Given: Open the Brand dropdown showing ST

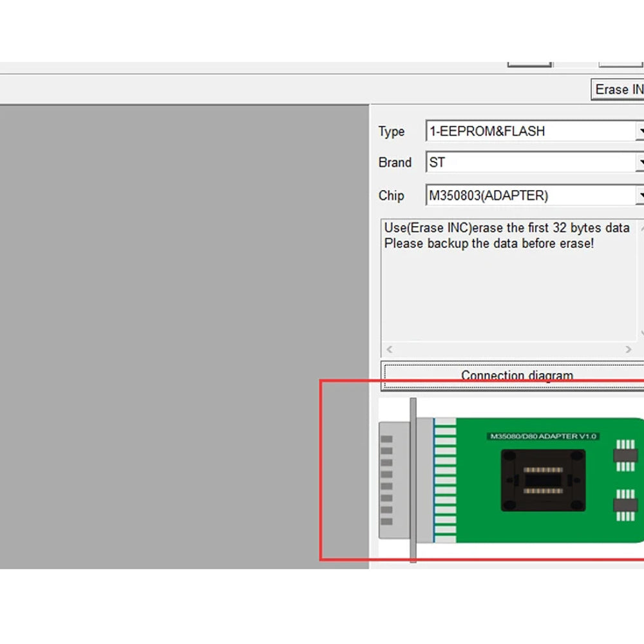Looking at the screenshot, I should coord(640,162).
